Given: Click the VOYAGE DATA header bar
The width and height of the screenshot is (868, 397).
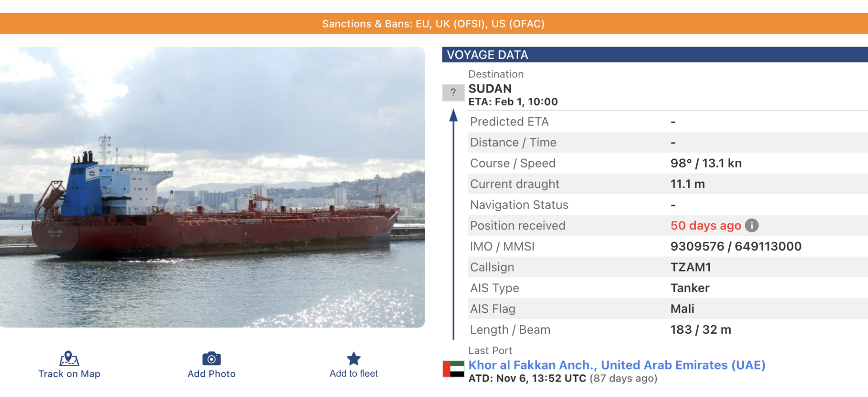Looking at the screenshot, I should pyautogui.click(x=655, y=55).
